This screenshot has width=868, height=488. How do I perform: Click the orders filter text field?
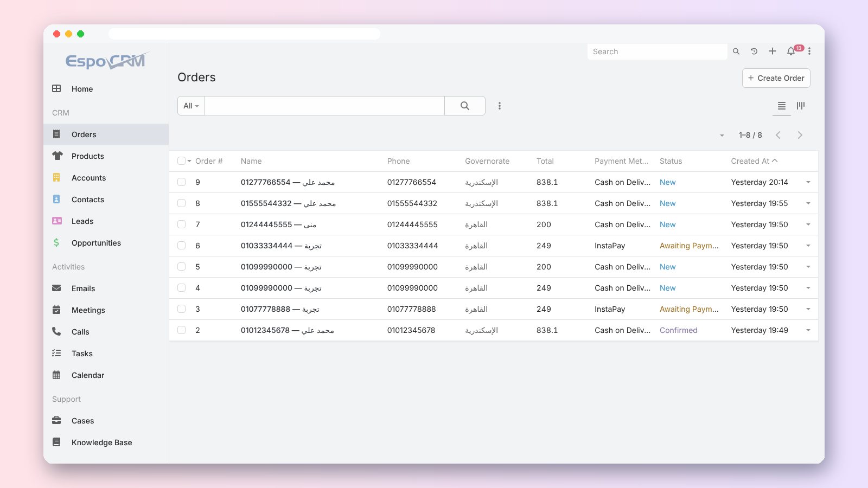click(324, 106)
